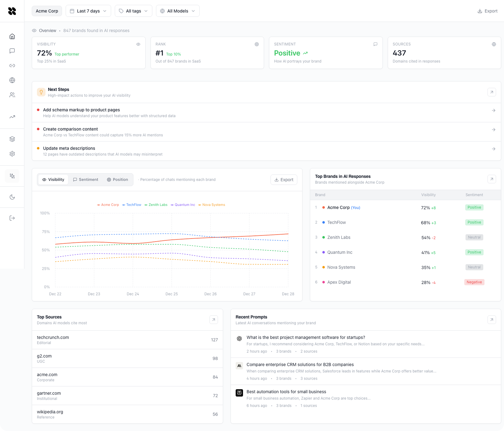Image resolution: width=504 pixels, height=431 pixels.
Task: Toggle dark mode with the moon icon
Action: [12, 197]
